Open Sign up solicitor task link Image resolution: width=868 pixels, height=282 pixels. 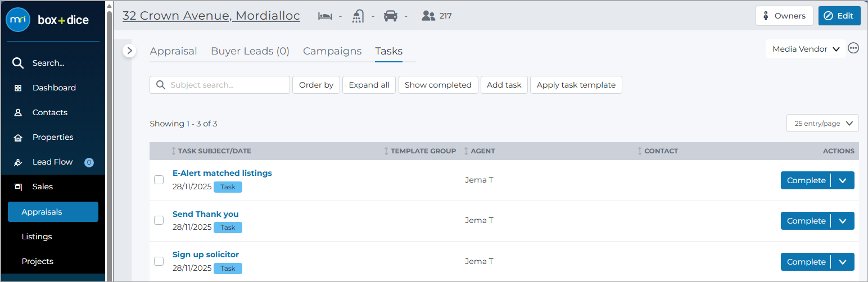coord(206,254)
